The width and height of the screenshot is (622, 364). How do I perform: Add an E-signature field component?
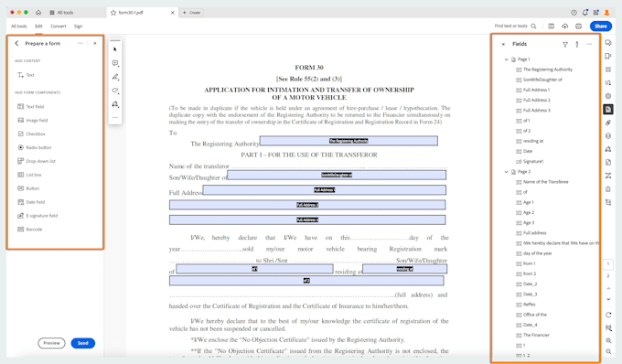pos(38,216)
